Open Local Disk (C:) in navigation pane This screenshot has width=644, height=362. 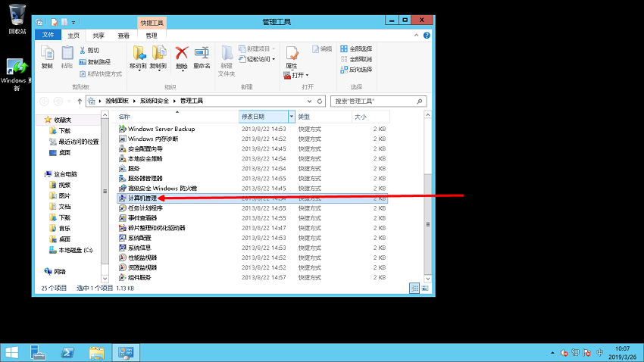click(x=70, y=250)
